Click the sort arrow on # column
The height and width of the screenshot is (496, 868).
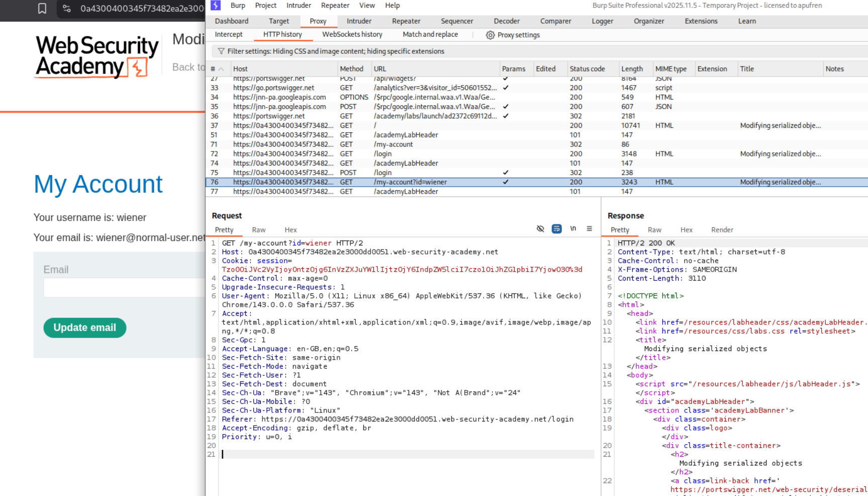[x=221, y=69]
